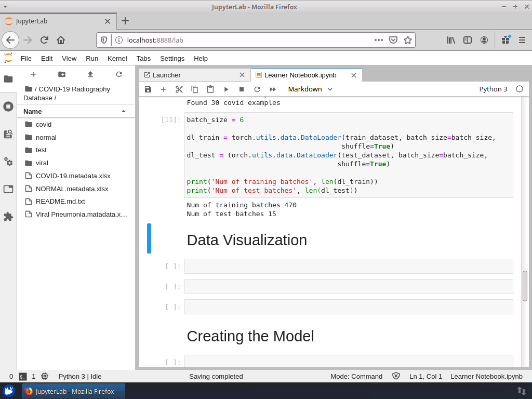Restart kernel and run all cells icon
The width and height of the screenshot is (532, 399).
pyautogui.click(x=273, y=89)
